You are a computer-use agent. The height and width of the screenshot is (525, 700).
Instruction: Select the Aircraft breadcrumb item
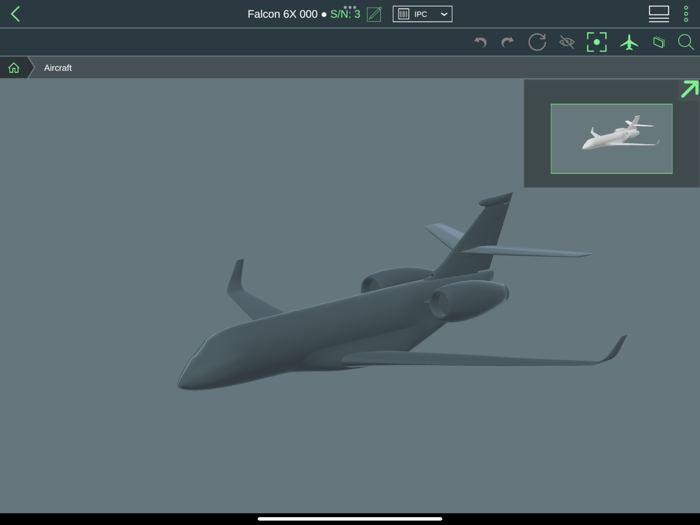coord(58,68)
